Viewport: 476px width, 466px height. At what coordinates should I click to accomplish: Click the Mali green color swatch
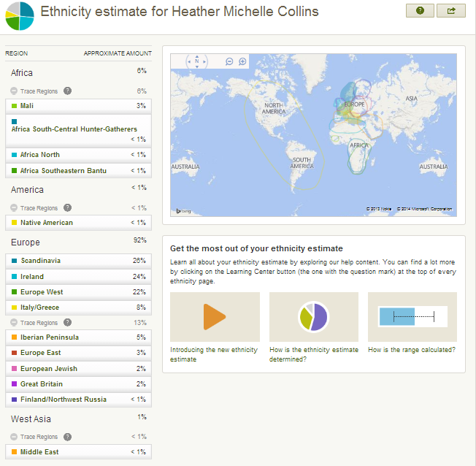pos(15,106)
